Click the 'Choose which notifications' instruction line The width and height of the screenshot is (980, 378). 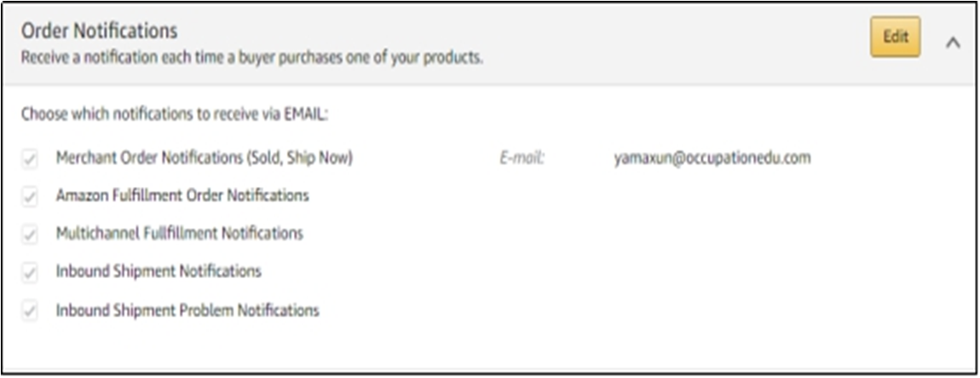[x=175, y=113]
